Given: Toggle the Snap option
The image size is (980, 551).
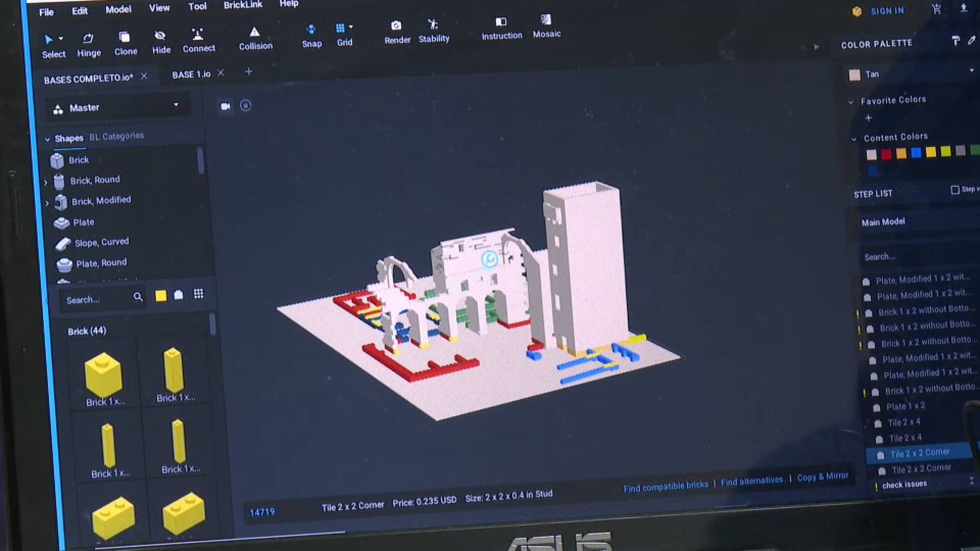Looking at the screenshot, I should coord(311,36).
